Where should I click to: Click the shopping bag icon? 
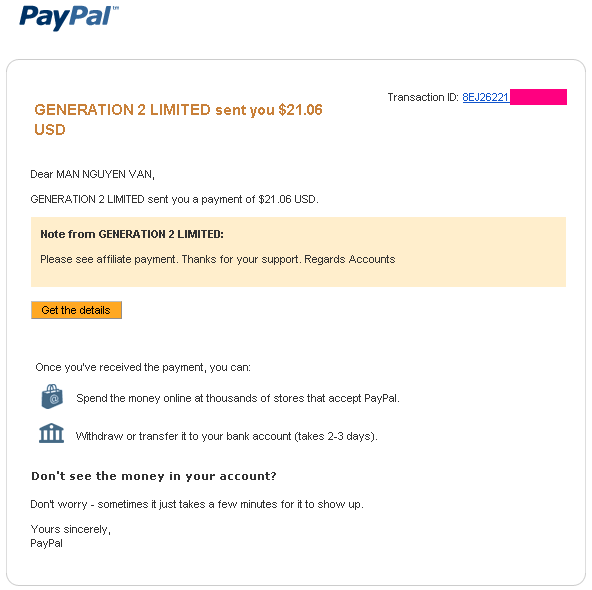(52, 397)
